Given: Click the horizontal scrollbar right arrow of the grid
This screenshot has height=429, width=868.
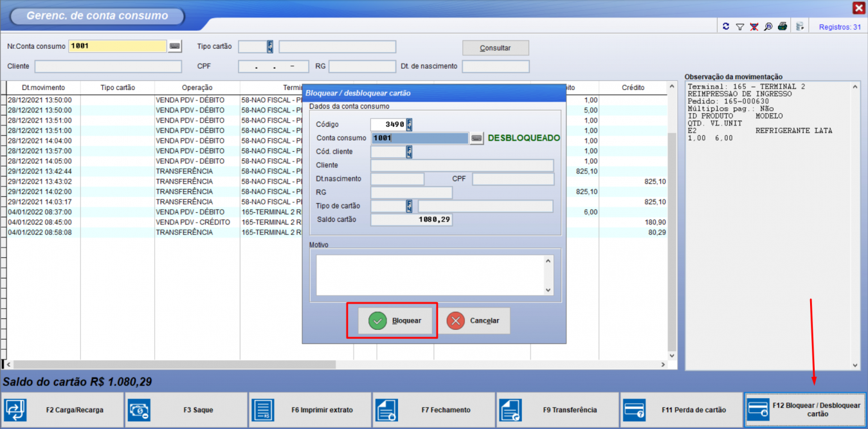Looking at the screenshot, I should [663, 365].
